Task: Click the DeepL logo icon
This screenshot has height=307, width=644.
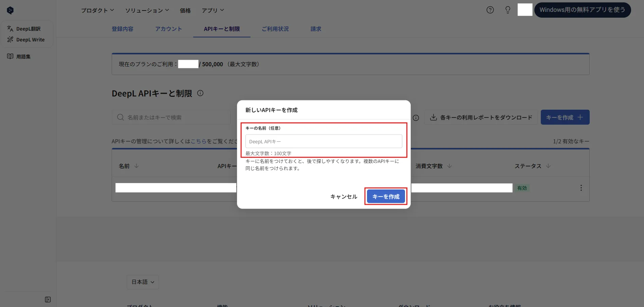Action: click(10, 11)
